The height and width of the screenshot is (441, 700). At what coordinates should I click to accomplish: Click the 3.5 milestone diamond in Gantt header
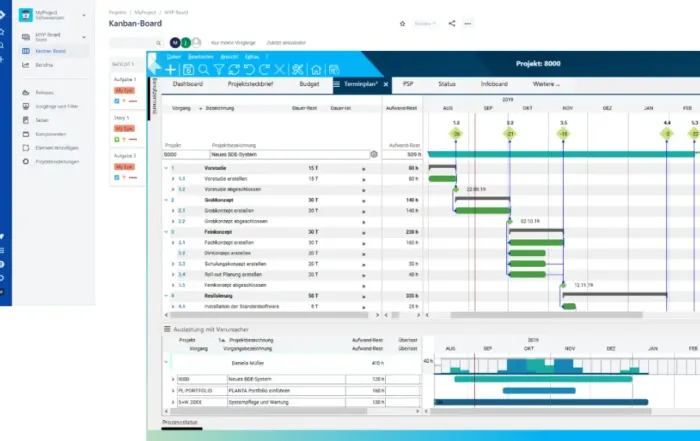pos(563,133)
